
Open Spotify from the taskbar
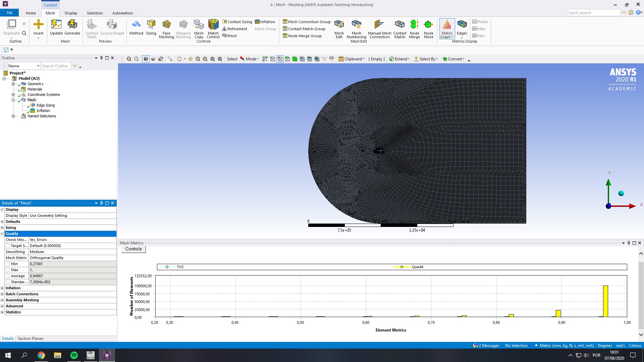coord(74,355)
